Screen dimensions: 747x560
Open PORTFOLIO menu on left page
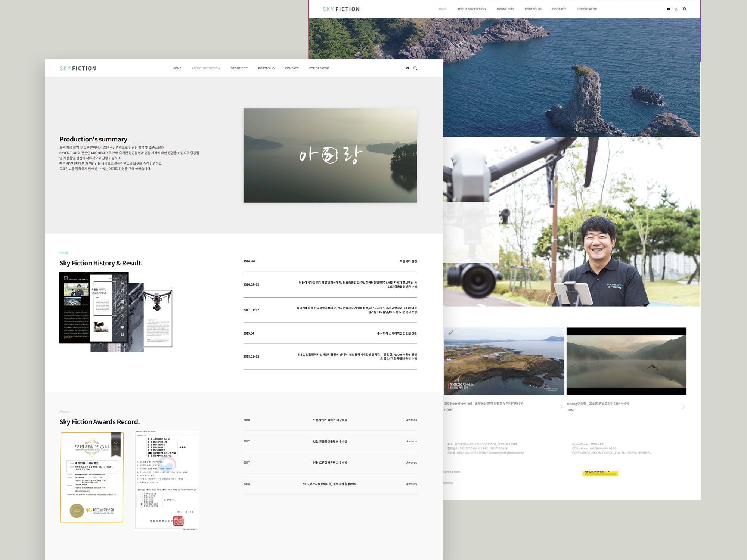[x=266, y=68]
